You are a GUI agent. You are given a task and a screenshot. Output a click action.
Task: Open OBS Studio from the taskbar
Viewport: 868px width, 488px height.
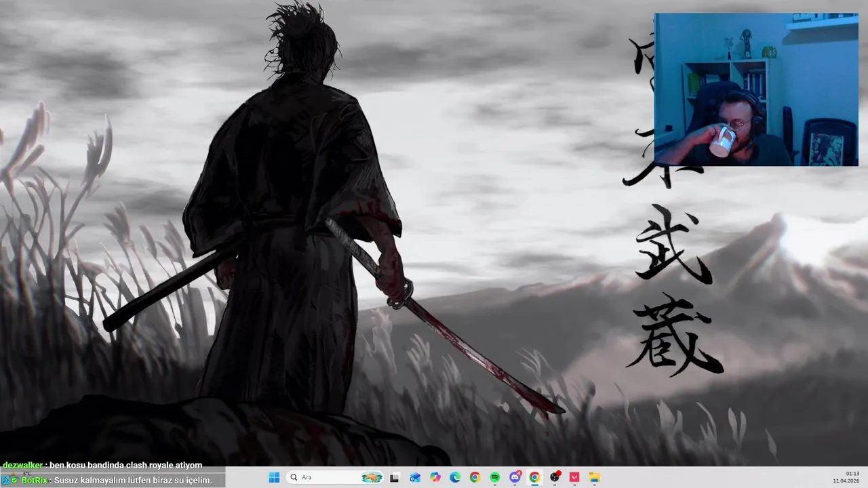[x=555, y=477]
